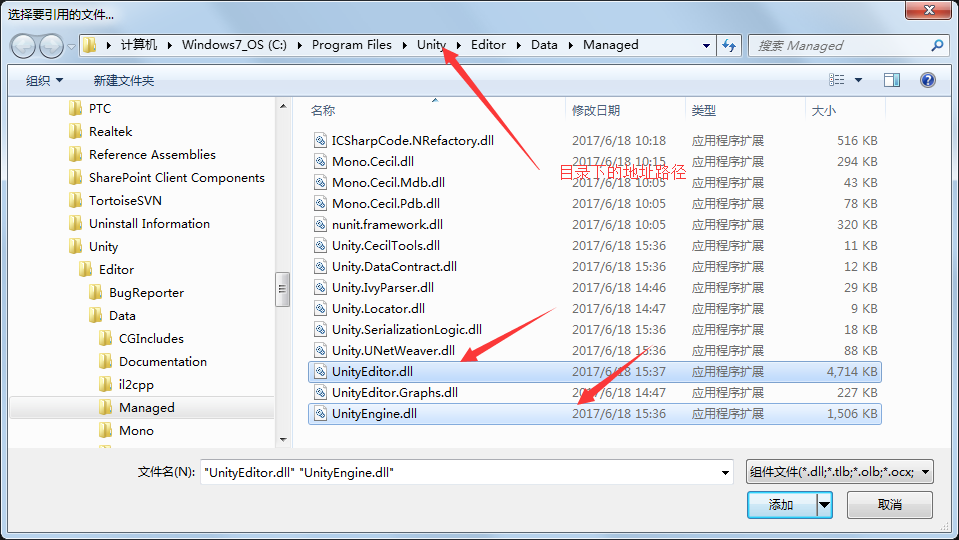959x540 pixels.
Task: Click the change view icon
Action: pos(837,80)
